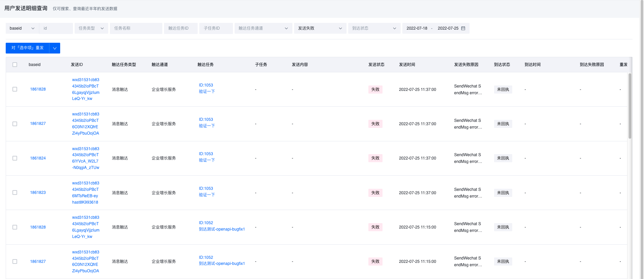Focus the 任务名称 input field
The width and height of the screenshot is (644, 279).
tap(136, 28)
